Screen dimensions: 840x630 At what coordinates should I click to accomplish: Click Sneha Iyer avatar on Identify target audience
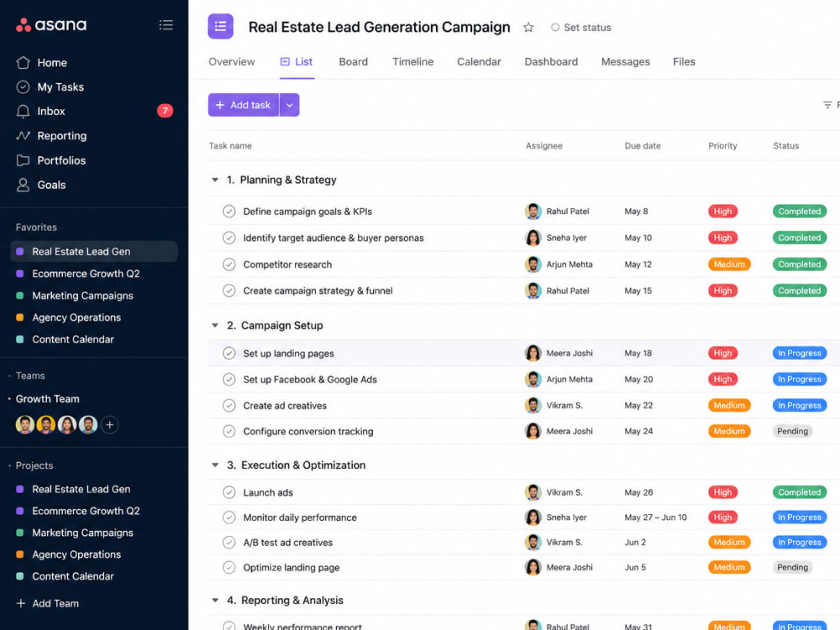533,238
